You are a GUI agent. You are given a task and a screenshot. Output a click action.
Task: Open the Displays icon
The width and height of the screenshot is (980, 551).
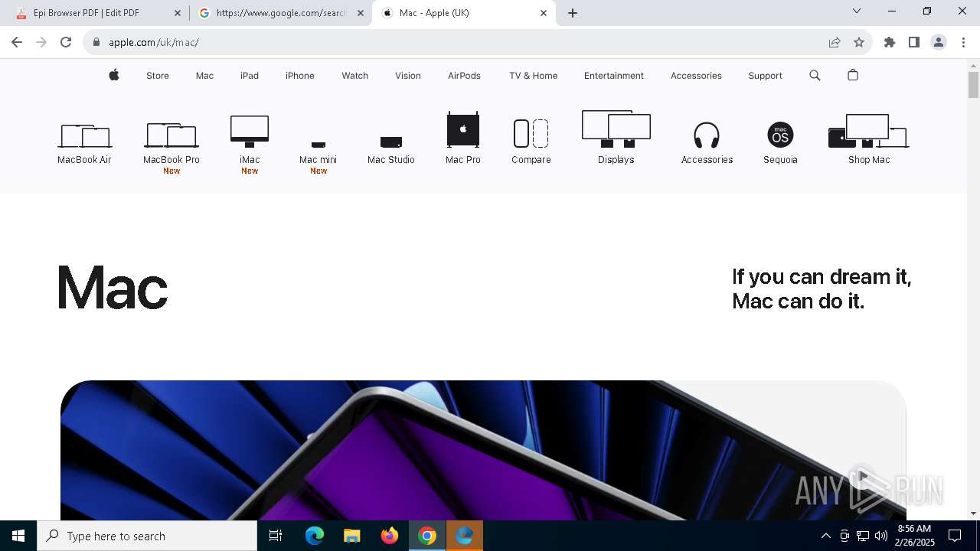pyautogui.click(x=616, y=129)
